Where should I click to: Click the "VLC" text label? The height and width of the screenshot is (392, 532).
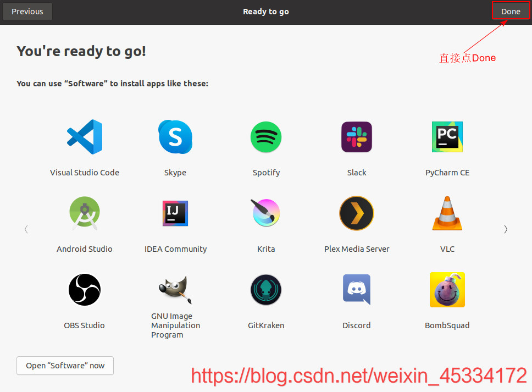447,249
